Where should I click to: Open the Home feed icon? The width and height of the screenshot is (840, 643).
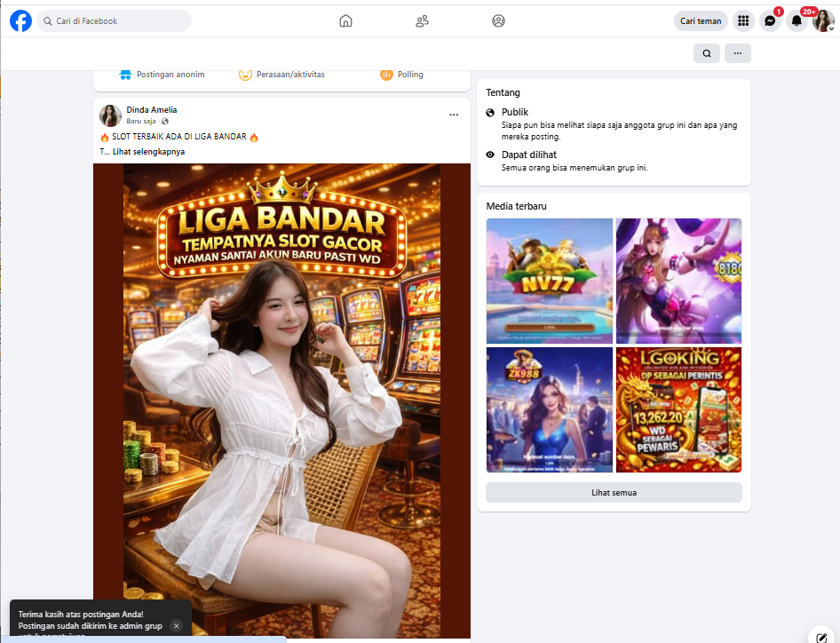(x=346, y=21)
